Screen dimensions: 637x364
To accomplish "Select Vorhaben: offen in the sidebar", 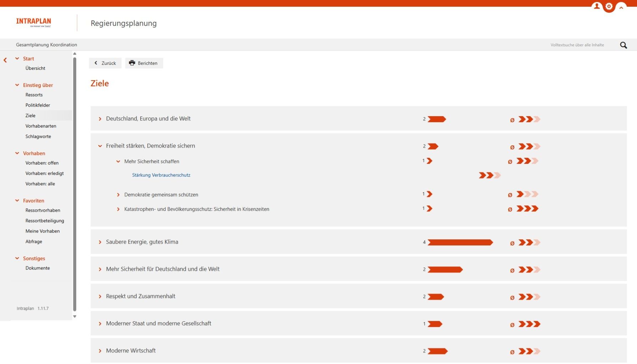I will [x=42, y=163].
